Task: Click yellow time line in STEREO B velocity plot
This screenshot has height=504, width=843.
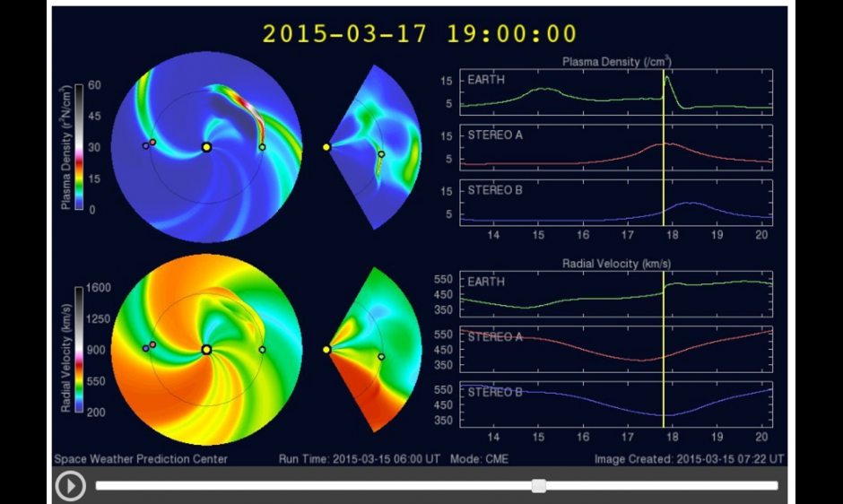Action: click(664, 404)
